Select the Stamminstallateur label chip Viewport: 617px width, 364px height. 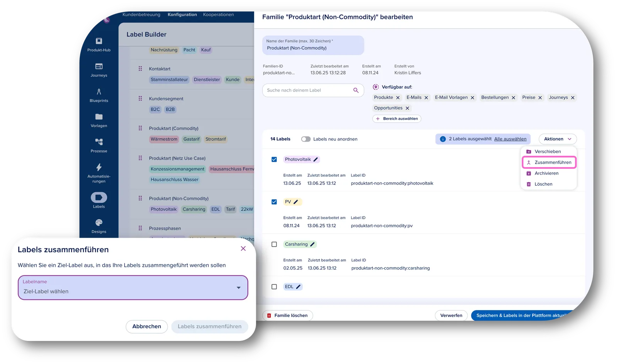point(169,80)
